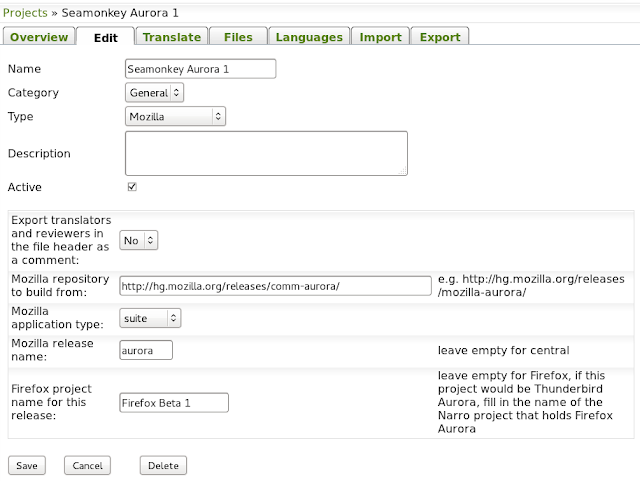Untick the Active checkbox
The height and width of the screenshot is (481, 640).
pyautogui.click(x=132, y=187)
